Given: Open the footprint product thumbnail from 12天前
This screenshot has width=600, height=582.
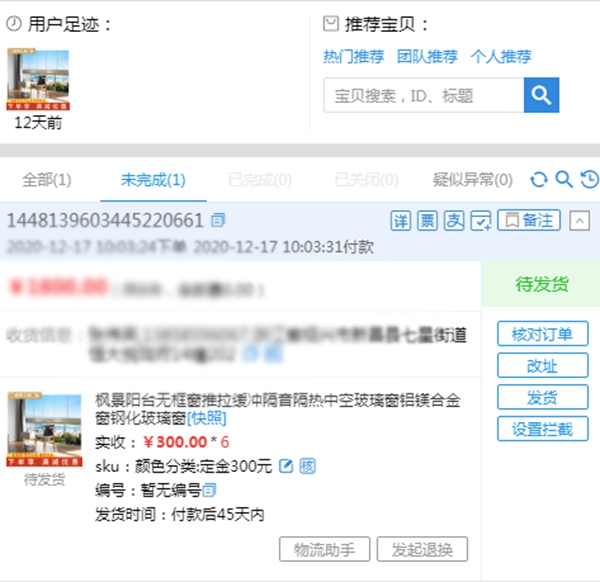Looking at the screenshot, I should [38, 79].
